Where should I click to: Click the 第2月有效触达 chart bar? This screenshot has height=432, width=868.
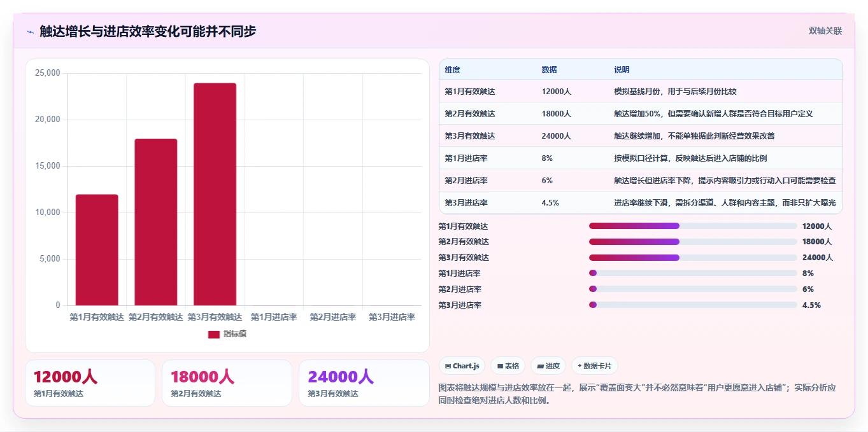coord(156,222)
